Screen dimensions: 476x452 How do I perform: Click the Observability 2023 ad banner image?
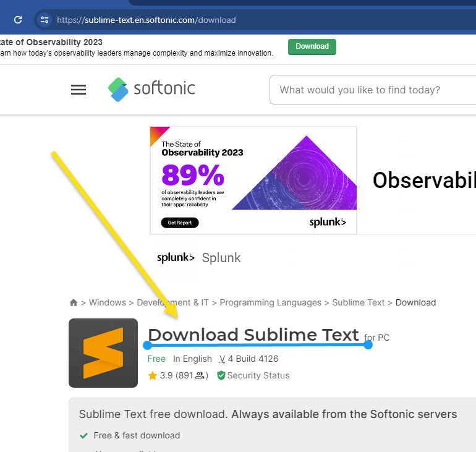[253, 181]
